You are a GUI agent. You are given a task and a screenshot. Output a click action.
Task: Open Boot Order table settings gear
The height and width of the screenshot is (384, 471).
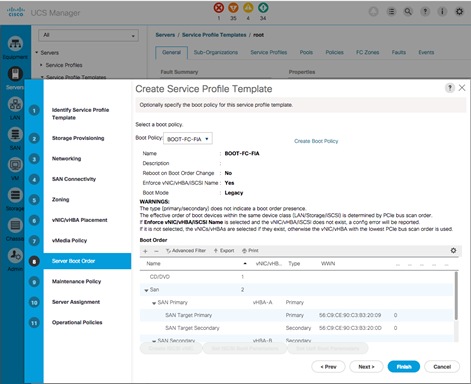coord(453,250)
